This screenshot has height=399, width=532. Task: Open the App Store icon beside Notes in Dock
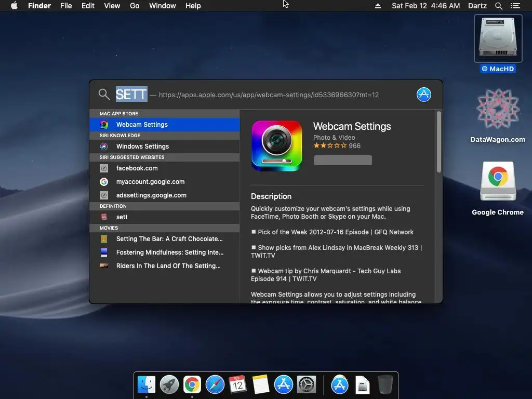283,385
